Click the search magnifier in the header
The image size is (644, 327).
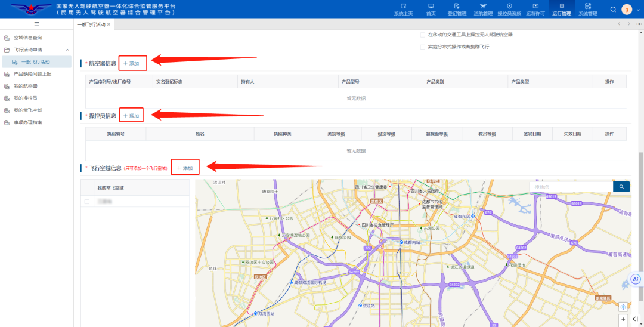pyautogui.click(x=613, y=9)
